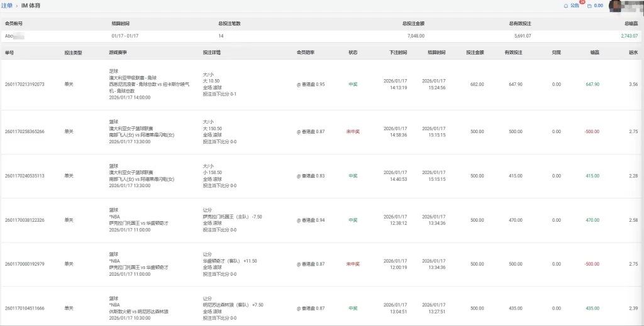Image resolution: width=644 pixels, height=326 pixels.
Task: Go back to 注单 breadcrumb link
Action: (x=6, y=6)
